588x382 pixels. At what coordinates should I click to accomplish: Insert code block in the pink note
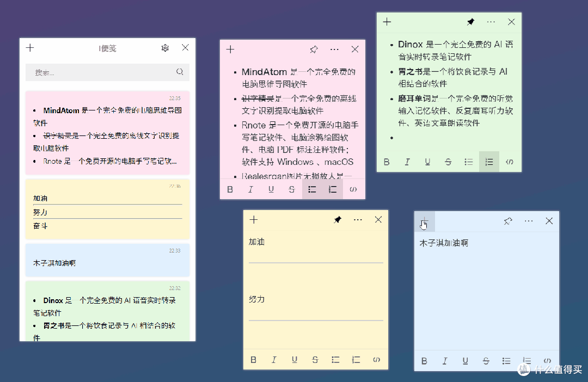pyautogui.click(x=353, y=190)
